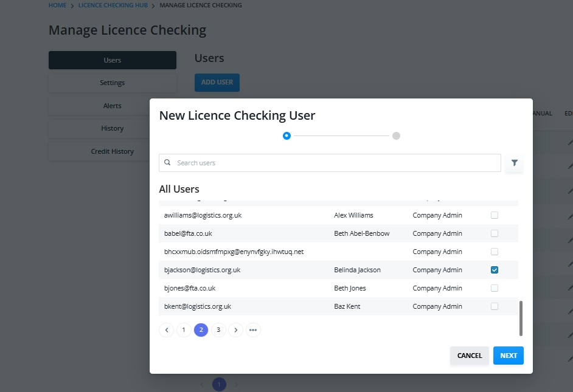Tick checkbox for Alex Williams
573x392 pixels.
tap(495, 215)
